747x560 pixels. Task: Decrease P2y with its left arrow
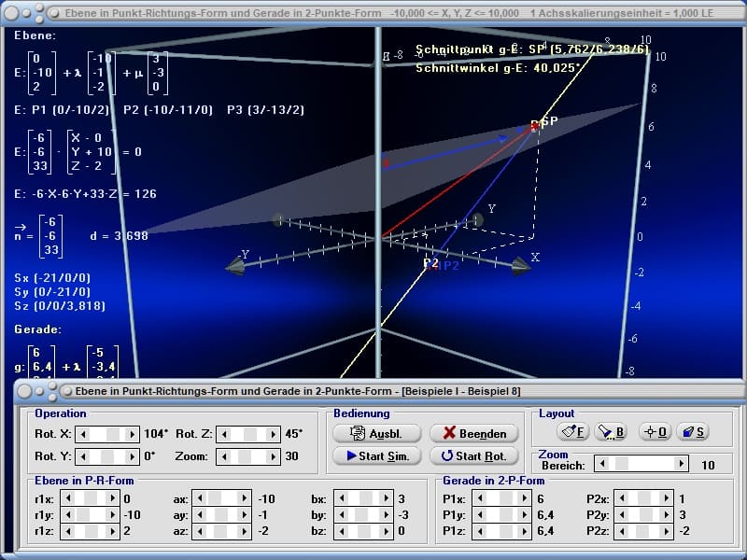coord(622,514)
